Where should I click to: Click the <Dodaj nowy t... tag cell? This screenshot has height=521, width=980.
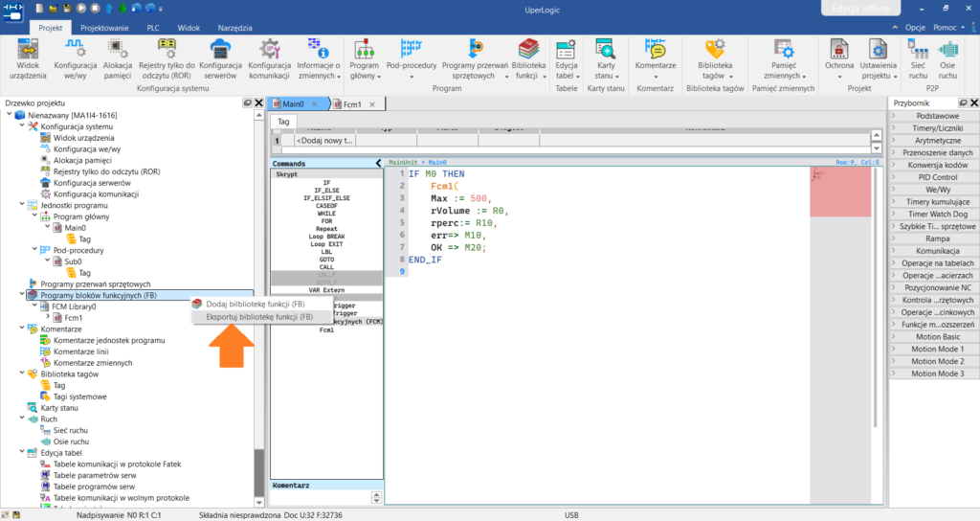[x=323, y=141]
